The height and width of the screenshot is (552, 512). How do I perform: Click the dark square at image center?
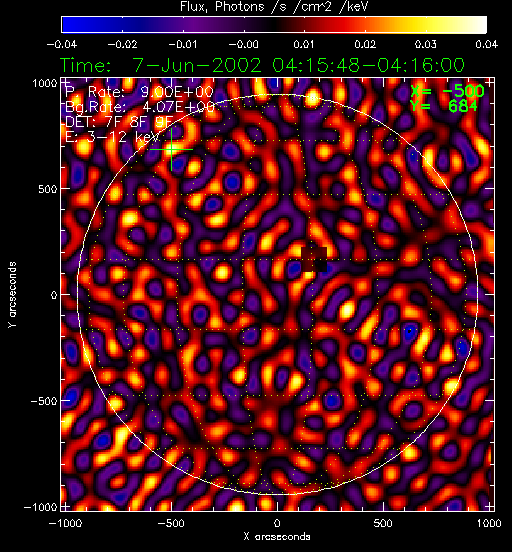314,259
